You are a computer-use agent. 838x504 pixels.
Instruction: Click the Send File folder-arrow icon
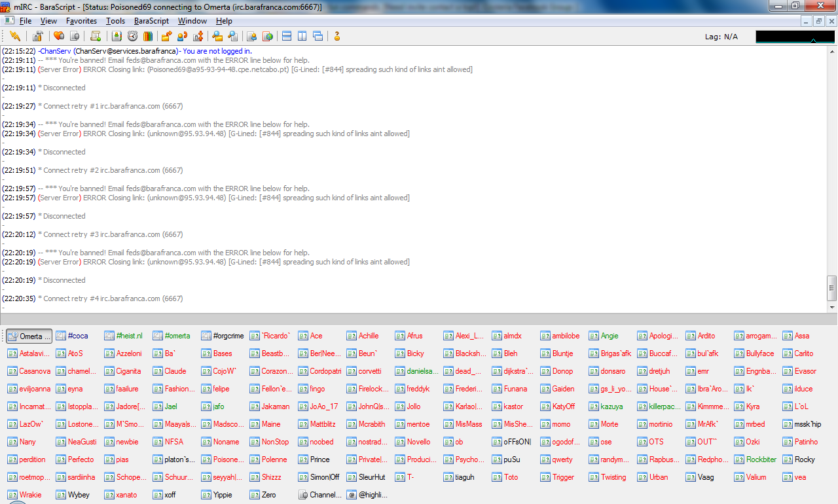coord(167,36)
